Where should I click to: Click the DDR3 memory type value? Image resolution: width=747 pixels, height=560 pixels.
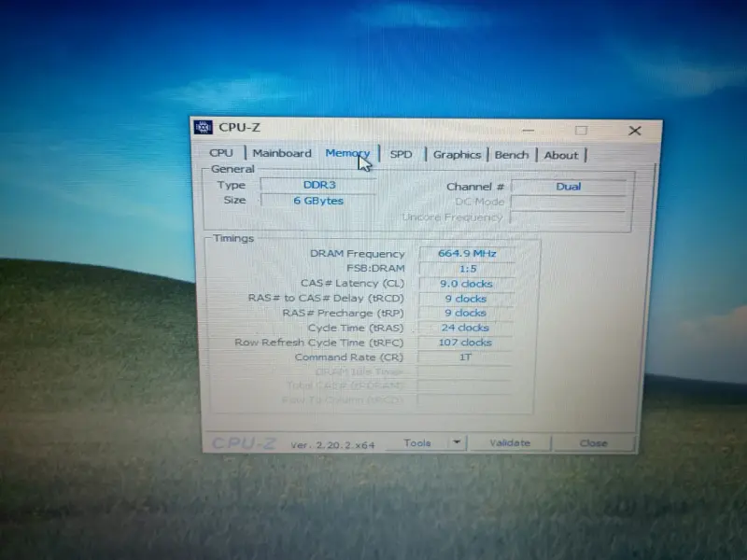[x=319, y=185]
